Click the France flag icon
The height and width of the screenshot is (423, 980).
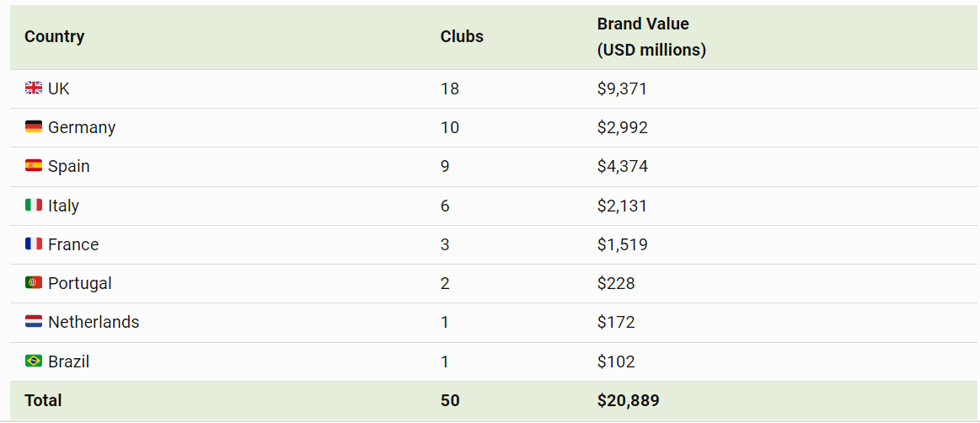click(34, 244)
